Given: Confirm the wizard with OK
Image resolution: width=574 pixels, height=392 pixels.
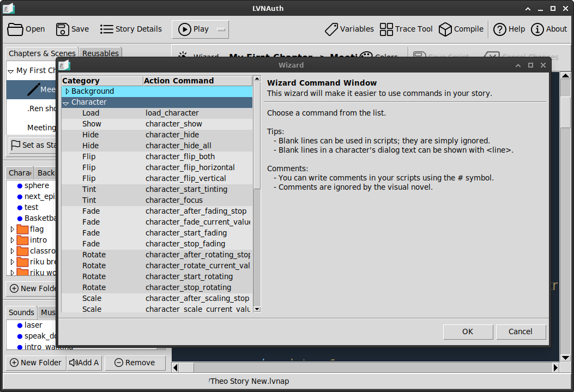Looking at the screenshot, I should point(468,331).
